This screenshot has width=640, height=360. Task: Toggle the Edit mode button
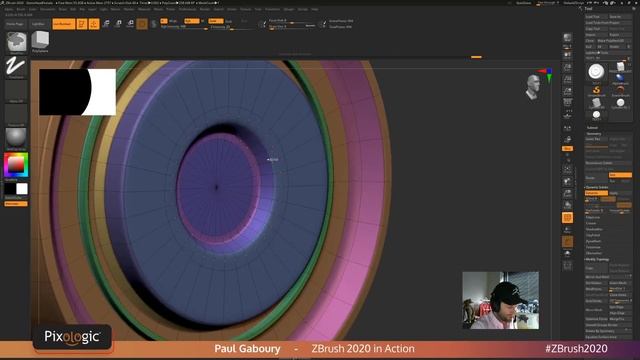click(x=82, y=24)
